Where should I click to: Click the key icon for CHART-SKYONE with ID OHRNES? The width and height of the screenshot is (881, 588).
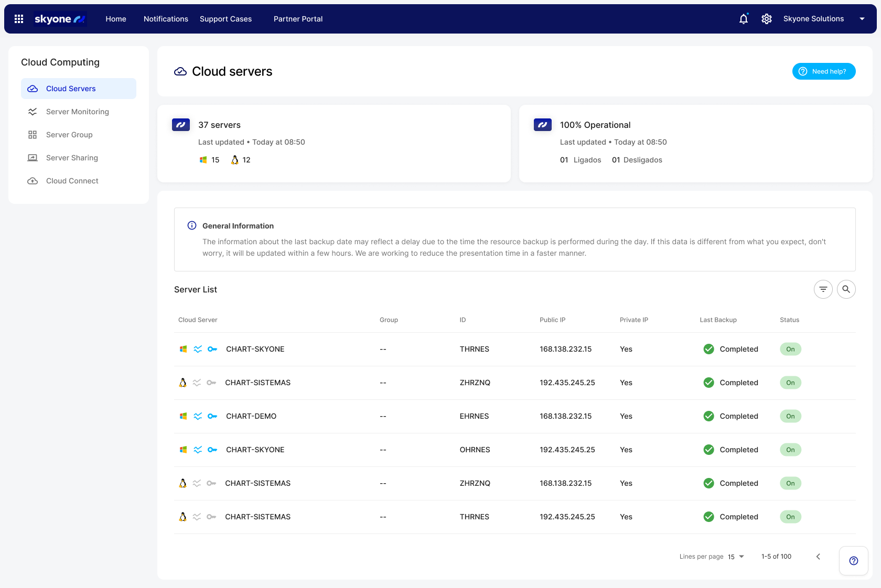(x=212, y=450)
